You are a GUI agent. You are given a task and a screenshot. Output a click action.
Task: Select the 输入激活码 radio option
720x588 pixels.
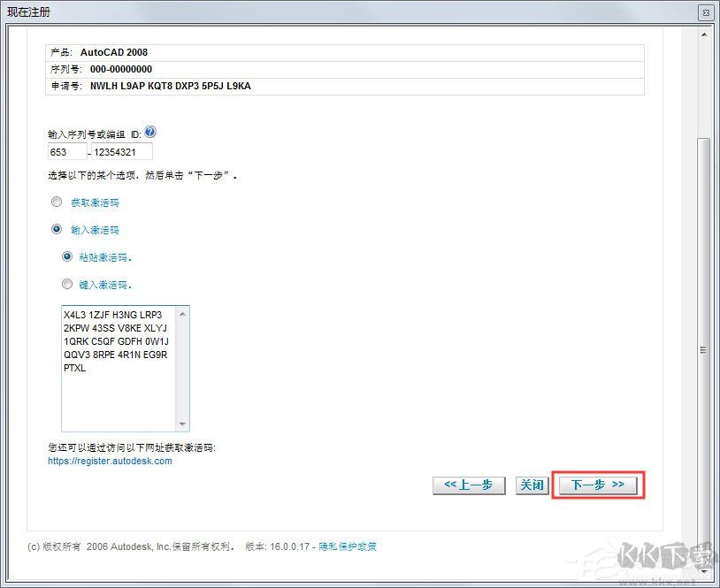pyautogui.click(x=57, y=229)
